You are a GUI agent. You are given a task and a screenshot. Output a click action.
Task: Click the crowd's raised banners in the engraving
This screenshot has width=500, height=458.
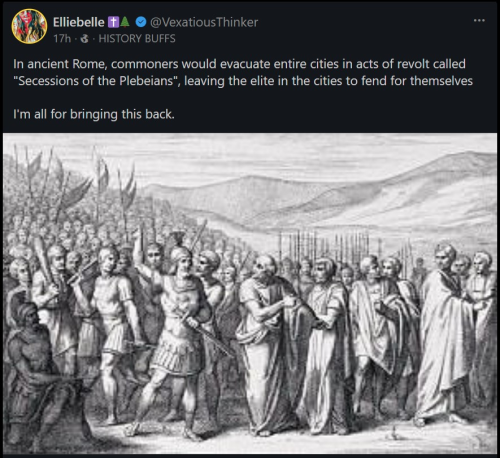tap(77, 180)
